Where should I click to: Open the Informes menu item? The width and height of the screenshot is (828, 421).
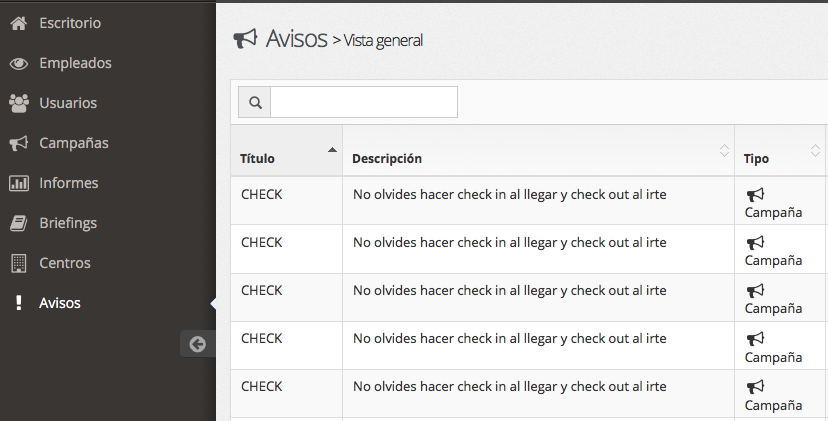[x=69, y=183]
